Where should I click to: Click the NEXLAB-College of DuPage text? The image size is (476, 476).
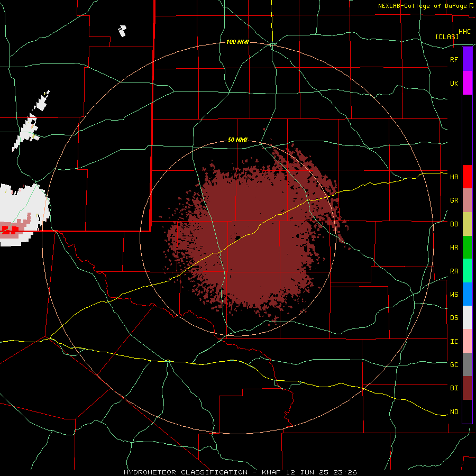tap(423, 6)
